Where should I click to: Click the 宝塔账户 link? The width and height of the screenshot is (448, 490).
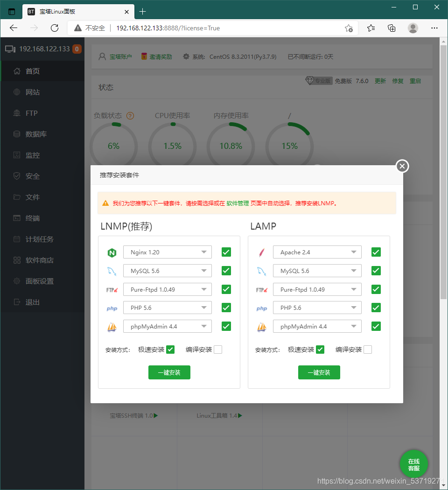click(x=120, y=57)
